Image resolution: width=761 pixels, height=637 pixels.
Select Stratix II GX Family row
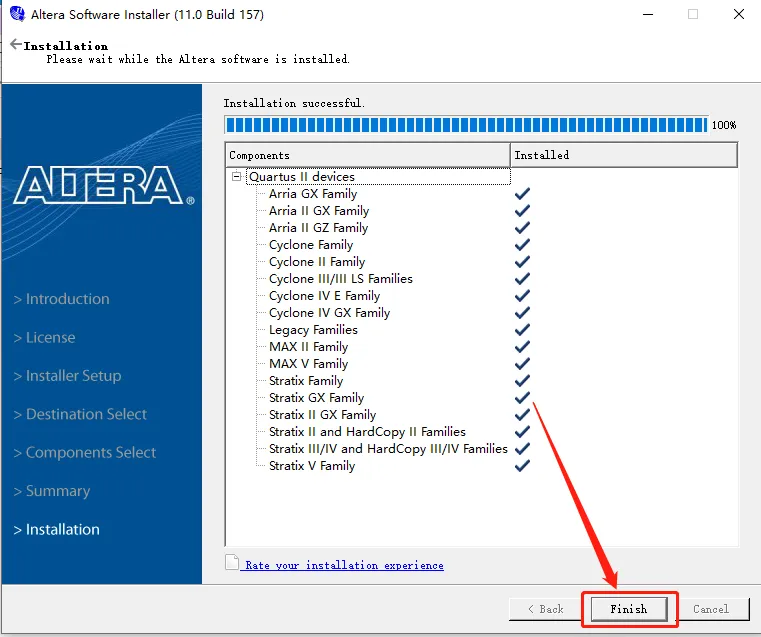tap(322, 415)
